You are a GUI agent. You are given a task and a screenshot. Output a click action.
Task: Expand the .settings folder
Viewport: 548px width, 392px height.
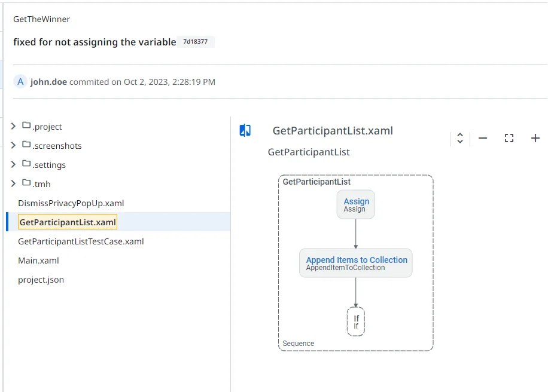click(x=11, y=164)
